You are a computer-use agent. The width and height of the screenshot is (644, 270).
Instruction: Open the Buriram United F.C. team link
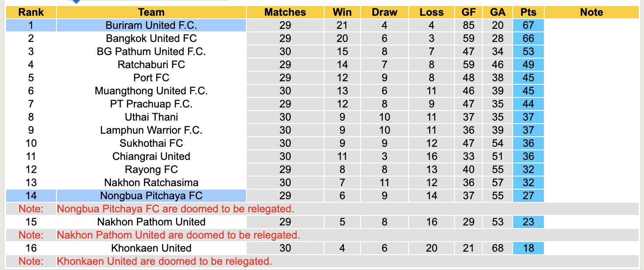click(x=151, y=25)
